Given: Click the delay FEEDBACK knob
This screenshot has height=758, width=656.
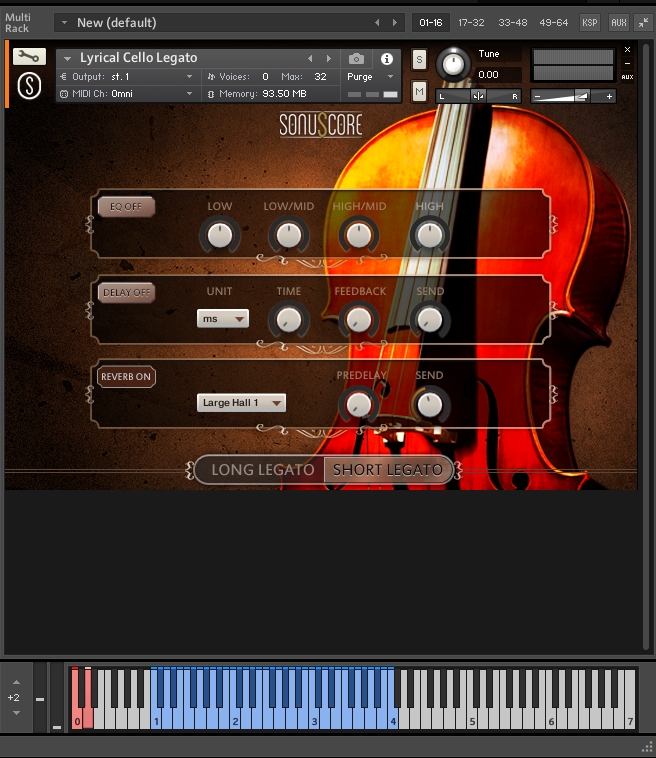Looking at the screenshot, I should (359, 320).
